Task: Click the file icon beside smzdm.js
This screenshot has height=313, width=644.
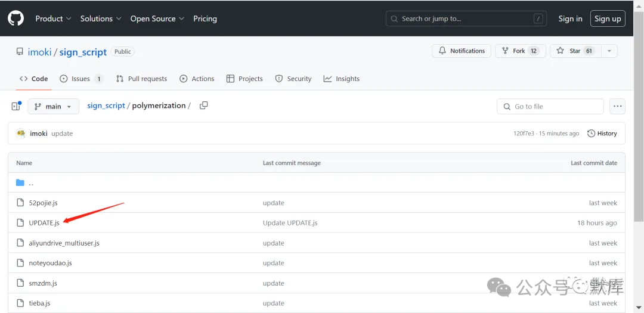Action: pos(20,283)
